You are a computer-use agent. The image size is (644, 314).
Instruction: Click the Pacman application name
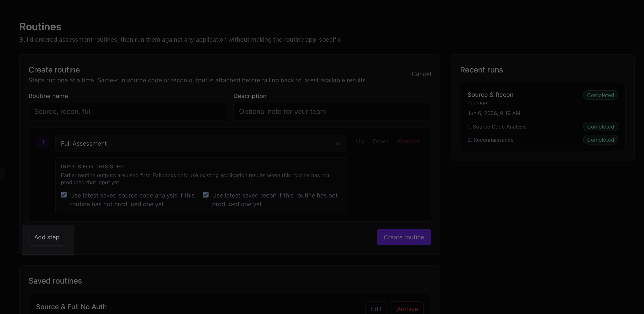(477, 102)
